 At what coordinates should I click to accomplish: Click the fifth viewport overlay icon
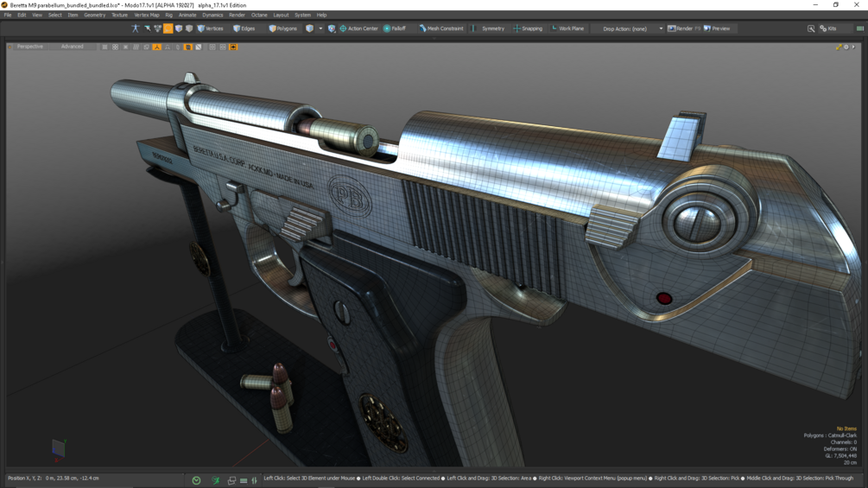[x=147, y=47]
